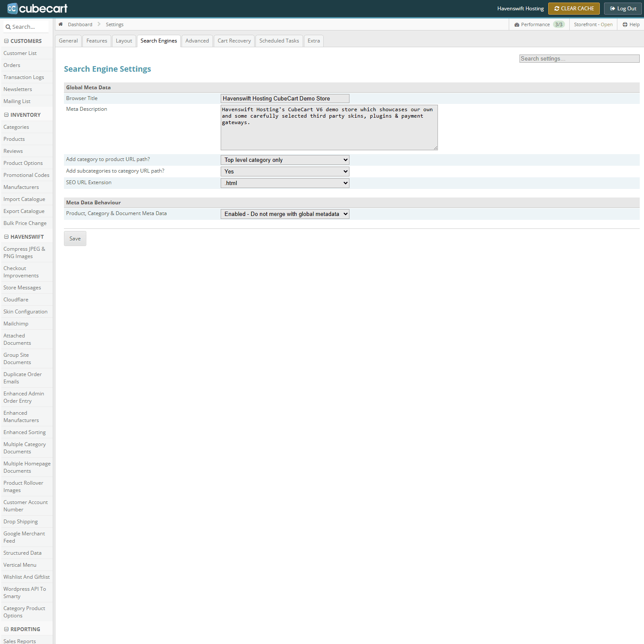
Task: Open Enhanced Sorting in sidebar
Action: (x=24, y=432)
